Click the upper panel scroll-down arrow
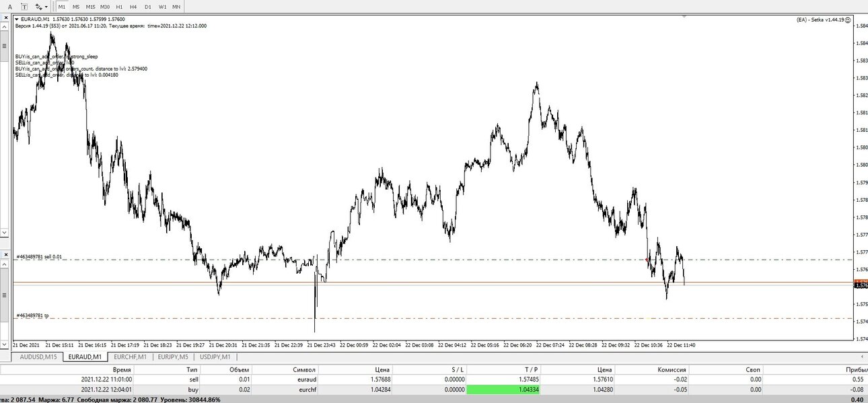 click(5, 233)
